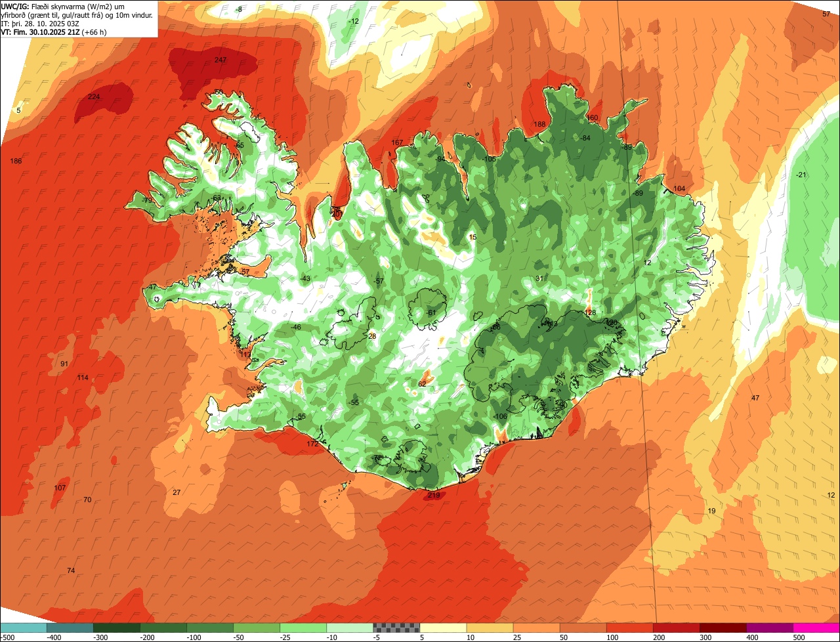Click the value 107 on the map

pyautogui.click(x=60, y=488)
